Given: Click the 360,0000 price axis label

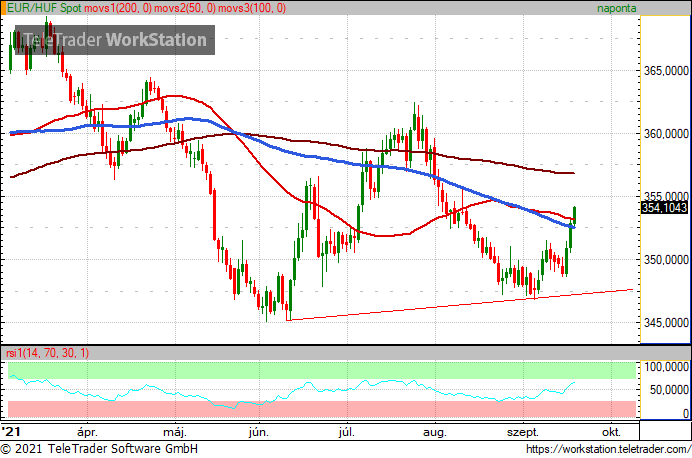Looking at the screenshot, I should tap(666, 133).
